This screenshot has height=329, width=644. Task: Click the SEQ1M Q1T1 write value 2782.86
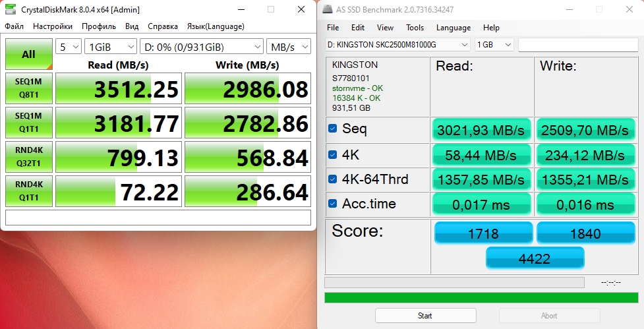pyautogui.click(x=248, y=123)
